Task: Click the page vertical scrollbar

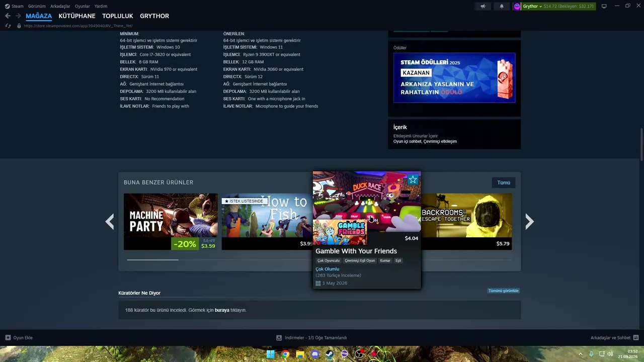Action: (x=641, y=144)
